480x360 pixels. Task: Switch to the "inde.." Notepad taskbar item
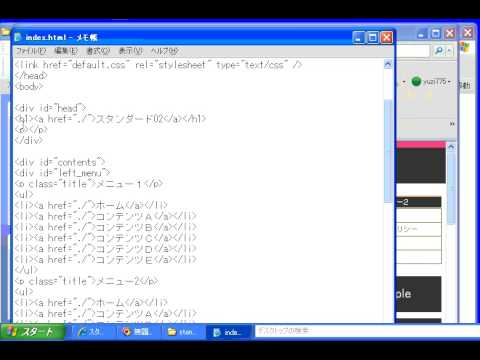click(x=228, y=332)
